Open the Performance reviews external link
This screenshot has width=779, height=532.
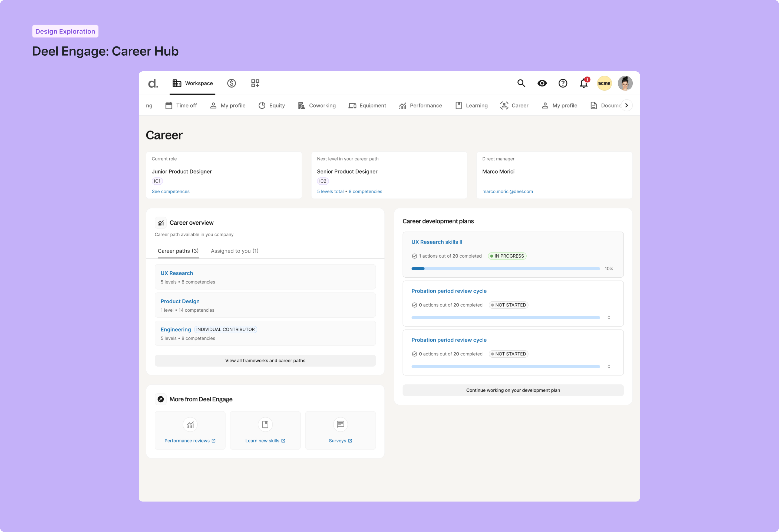coord(190,441)
